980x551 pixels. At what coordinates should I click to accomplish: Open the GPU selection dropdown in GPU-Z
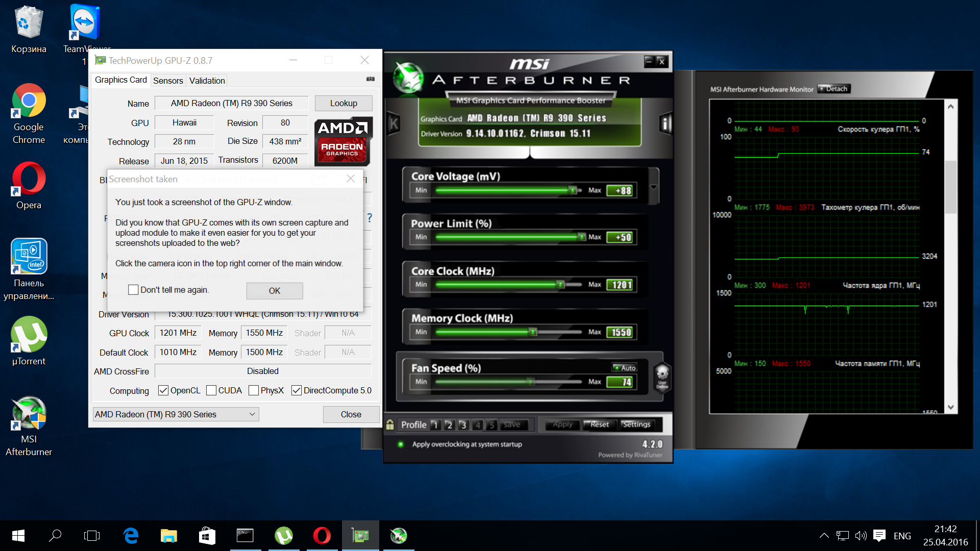pyautogui.click(x=176, y=414)
